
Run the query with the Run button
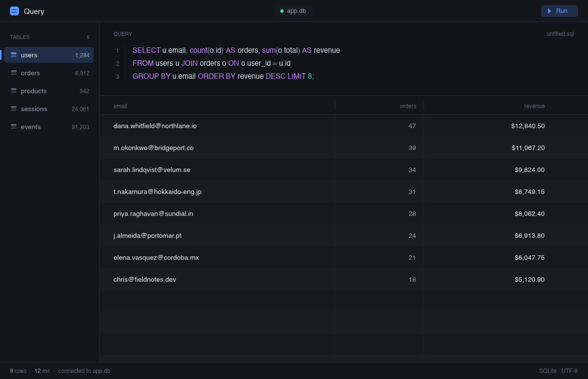click(x=559, y=11)
